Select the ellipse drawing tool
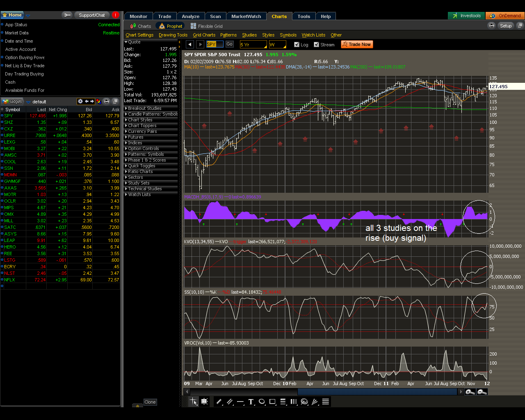Viewport: 525px width, 420px height. [x=262, y=402]
